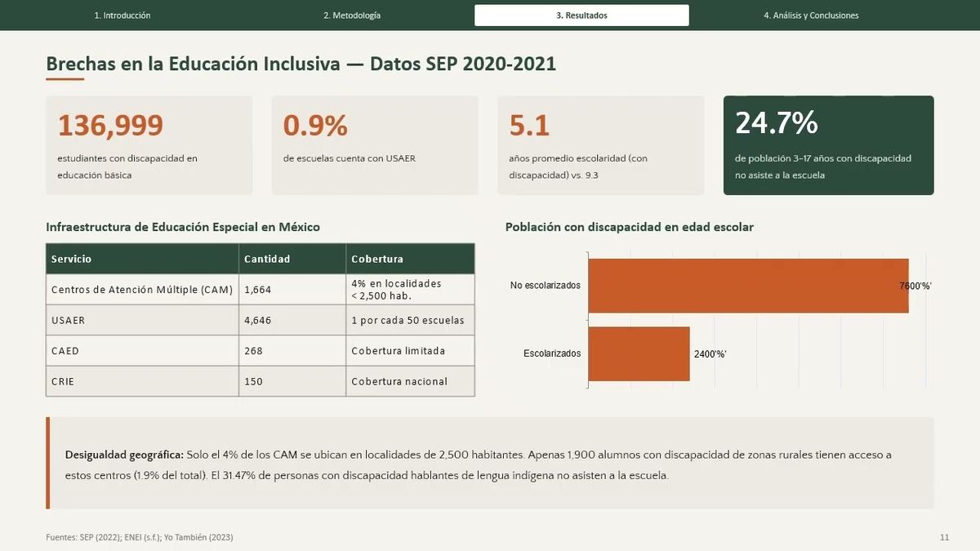Select the '1 por cada 50 escuelas' cell
This screenshot has height=551, width=980.
410,321
